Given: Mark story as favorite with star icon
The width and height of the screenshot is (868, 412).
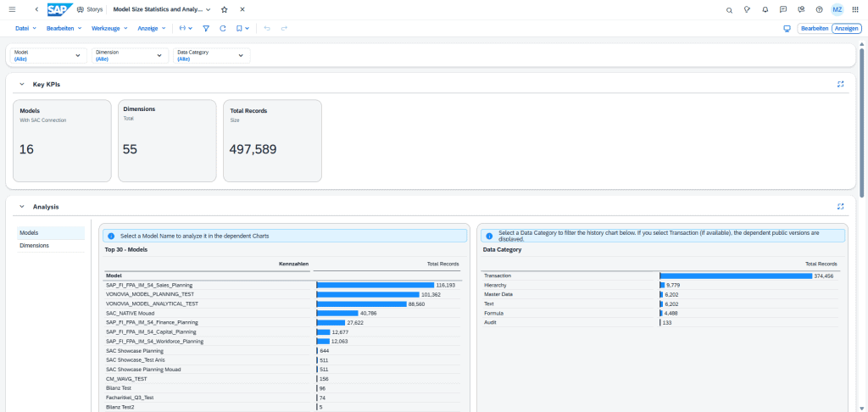Looking at the screenshot, I should click(224, 9).
